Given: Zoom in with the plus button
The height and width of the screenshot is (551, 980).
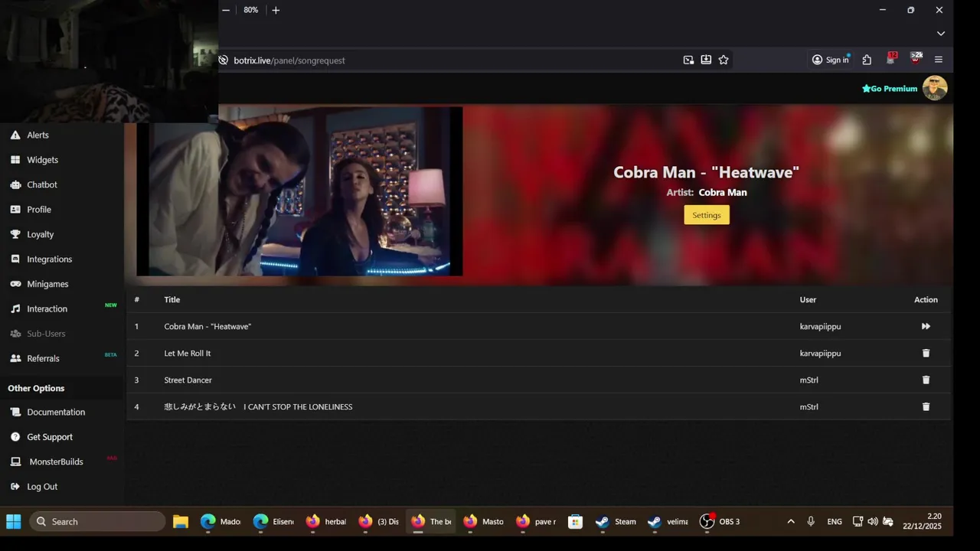Looking at the screenshot, I should [276, 10].
